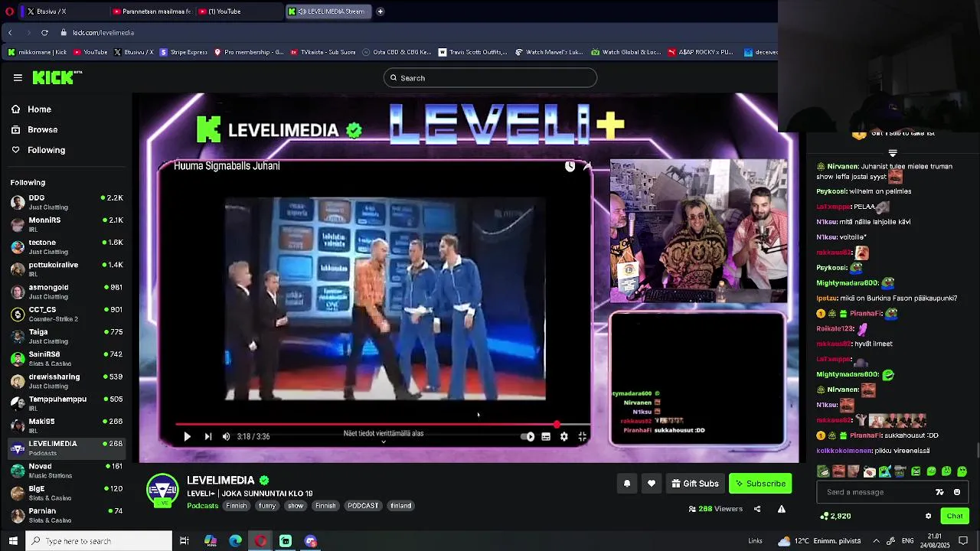Click the green Subscribe button

pyautogui.click(x=760, y=484)
